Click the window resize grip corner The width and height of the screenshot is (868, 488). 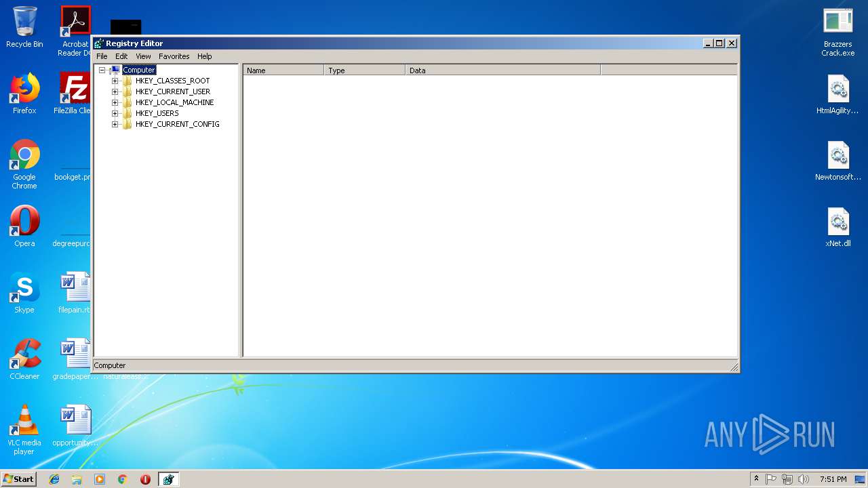[734, 367]
